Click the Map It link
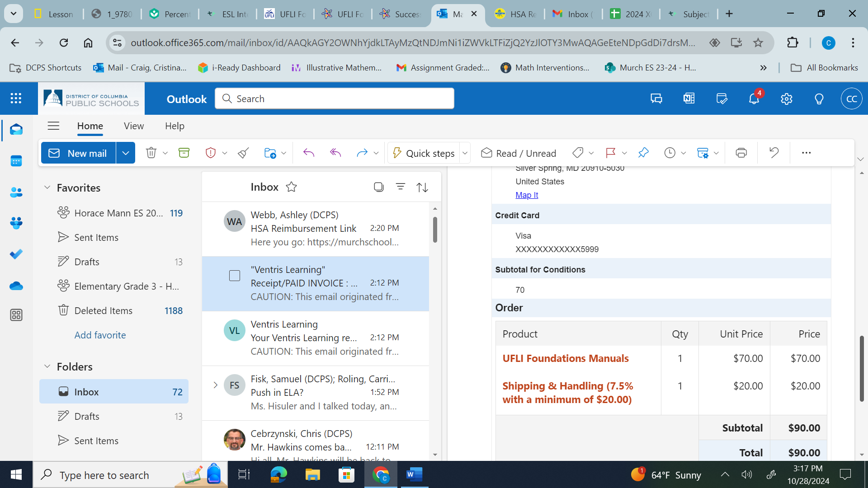 (527, 195)
